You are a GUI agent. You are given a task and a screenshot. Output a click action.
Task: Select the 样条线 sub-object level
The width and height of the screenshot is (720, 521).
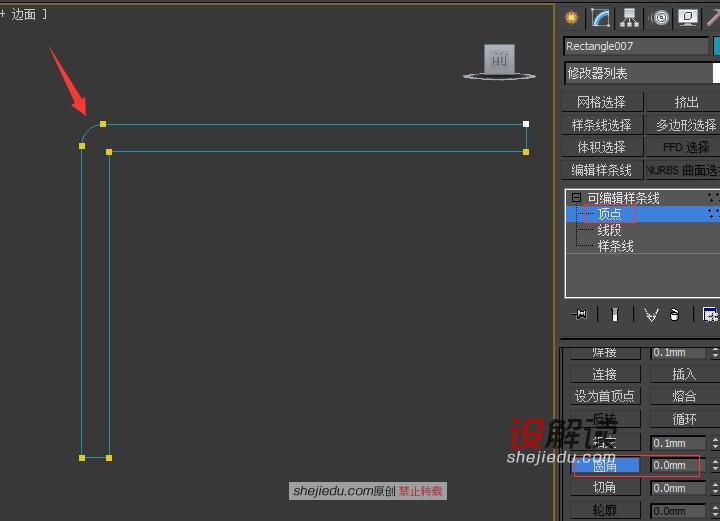[615, 246]
